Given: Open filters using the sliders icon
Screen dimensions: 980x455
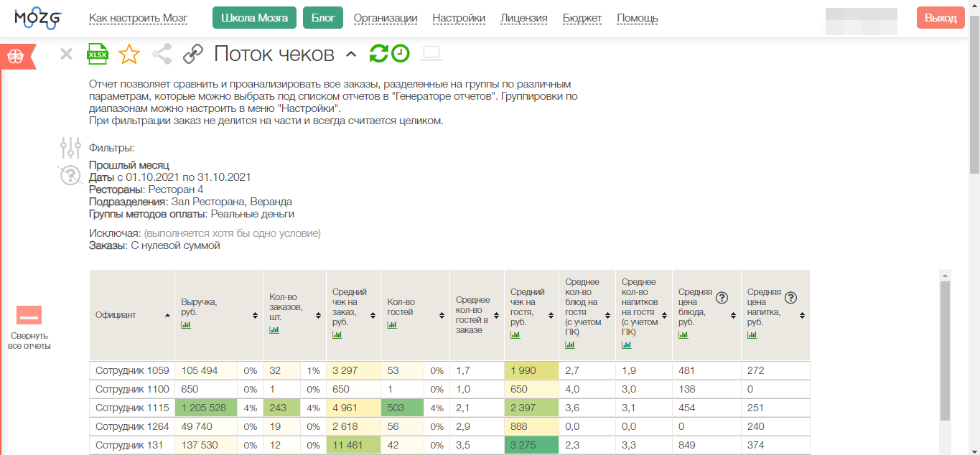Looking at the screenshot, I should (x=70, y=149).
